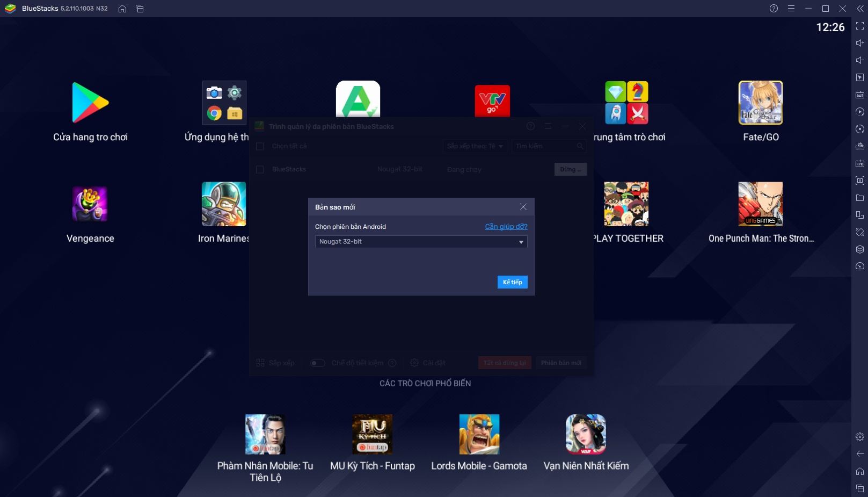Open Lords Mobile - Gamota thumbnail
Viewport: 868px width, 497px height.
pos(479,434)
